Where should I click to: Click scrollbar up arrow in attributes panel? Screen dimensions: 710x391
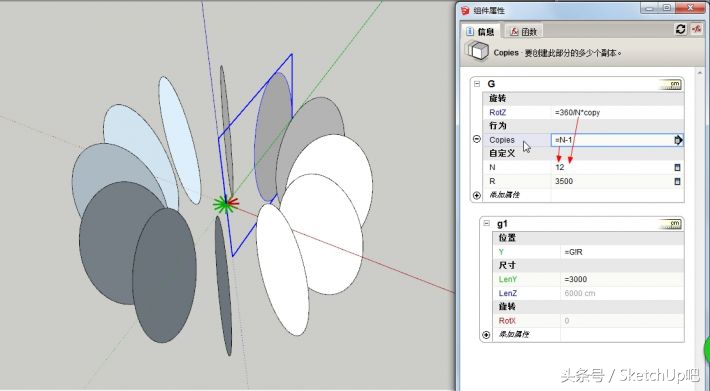[700, 72]
